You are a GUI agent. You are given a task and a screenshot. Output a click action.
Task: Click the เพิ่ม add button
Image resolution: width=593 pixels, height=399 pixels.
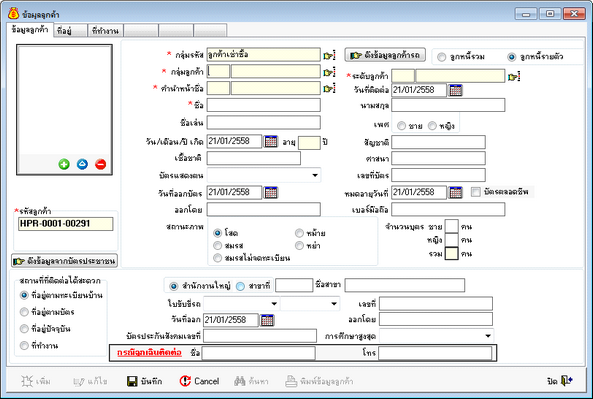coord(36,381)
